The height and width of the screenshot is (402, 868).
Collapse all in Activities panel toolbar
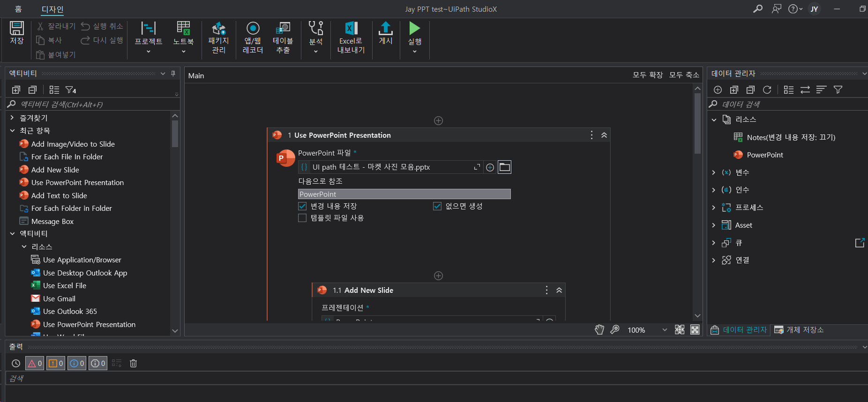tap(32, 89)
